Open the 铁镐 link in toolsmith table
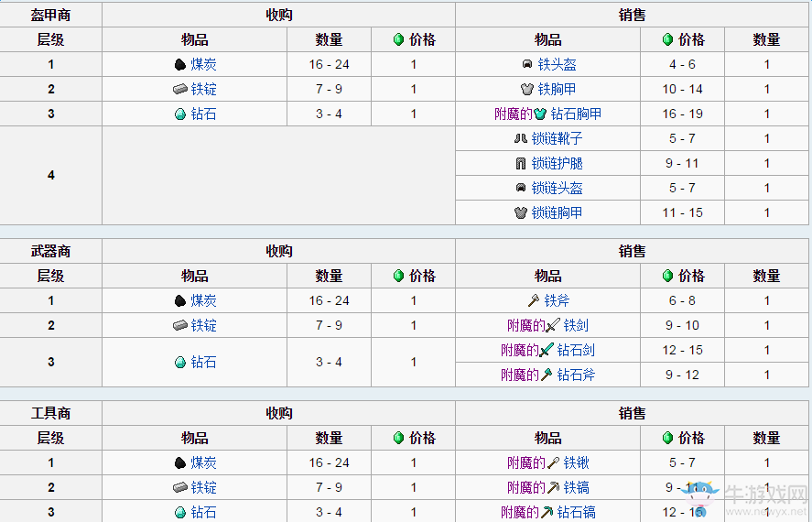The width and height of the screenshot is (812, 522). click(576, 488)
